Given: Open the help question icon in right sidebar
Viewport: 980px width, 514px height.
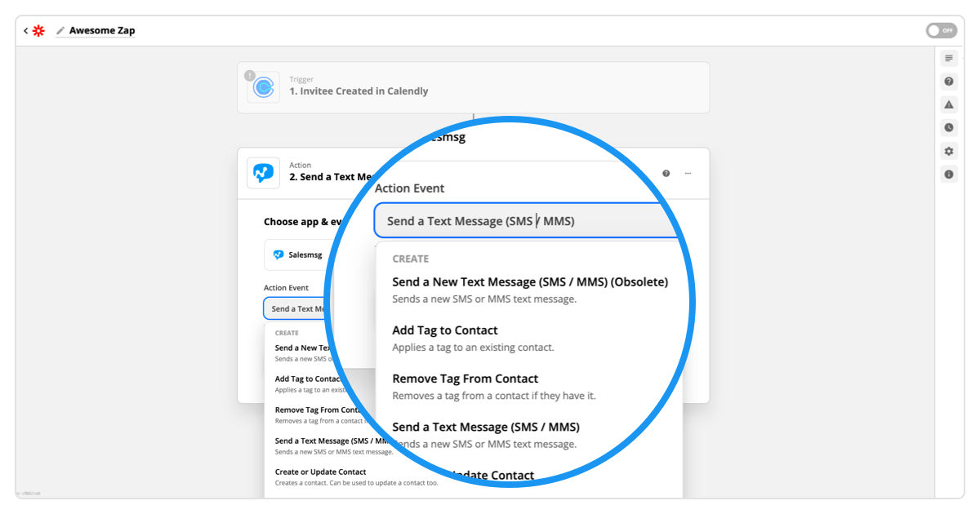Looking at the screenshot, I should click(948, 82).
